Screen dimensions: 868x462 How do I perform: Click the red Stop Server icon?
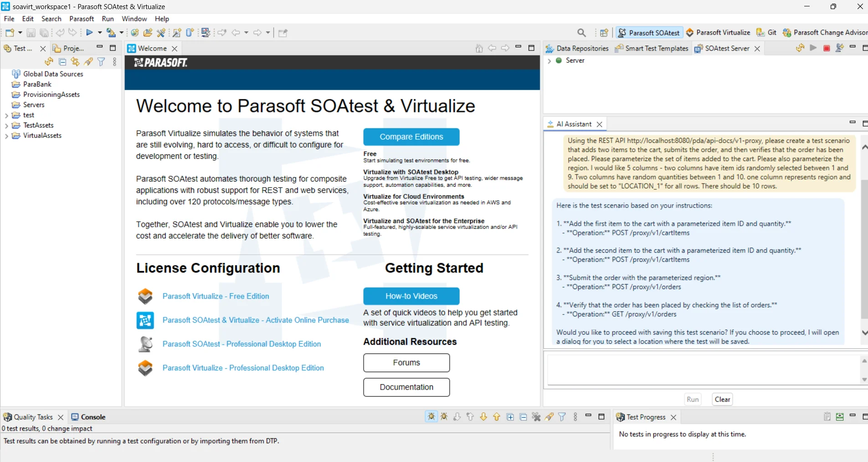pos(827,48)
